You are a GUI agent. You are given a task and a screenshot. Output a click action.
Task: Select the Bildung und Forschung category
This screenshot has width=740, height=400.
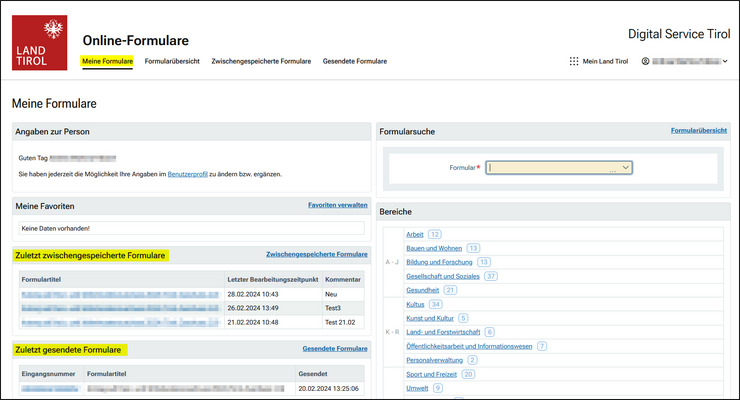pyautogui.click(x=438, y=262)
